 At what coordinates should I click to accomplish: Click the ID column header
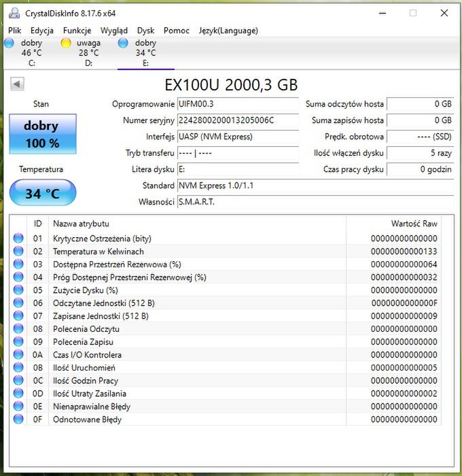[x=37, y=224]
